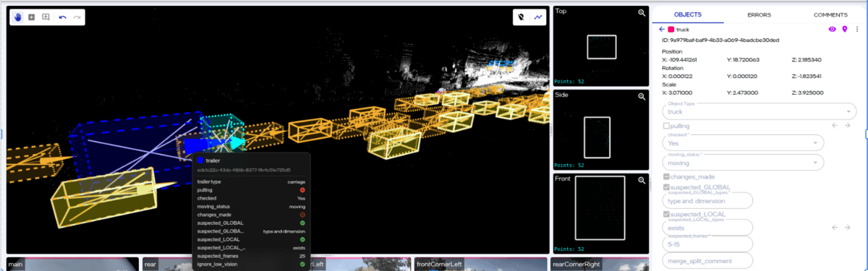Screen dimensions: 868x271
Task: Go back from truck object details
Action: pos(661,30)
